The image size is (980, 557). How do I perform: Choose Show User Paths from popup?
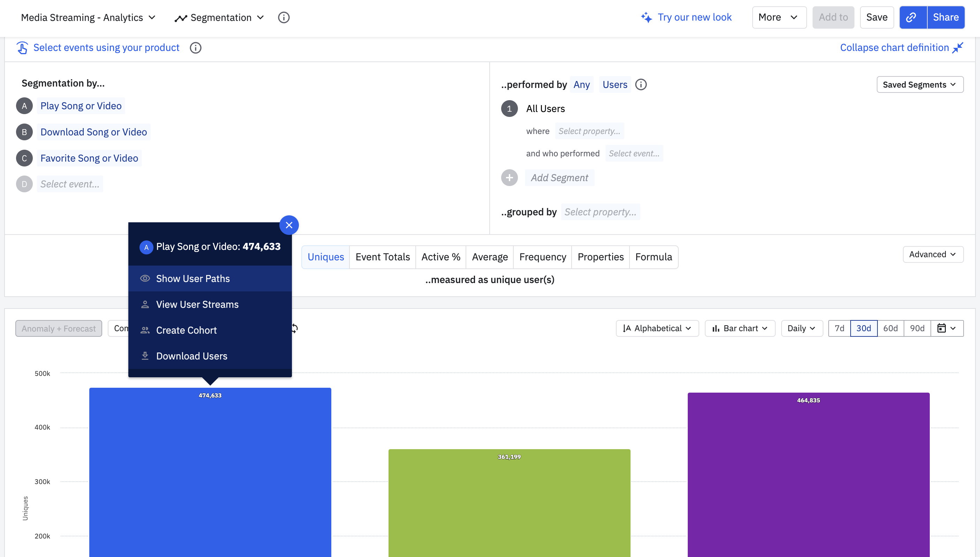click(x=193, y=278)
